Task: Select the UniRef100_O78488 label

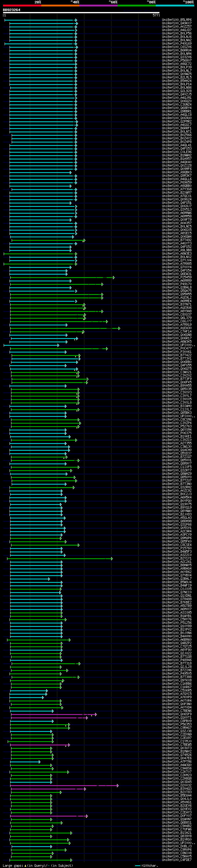Action: point(177,599)
